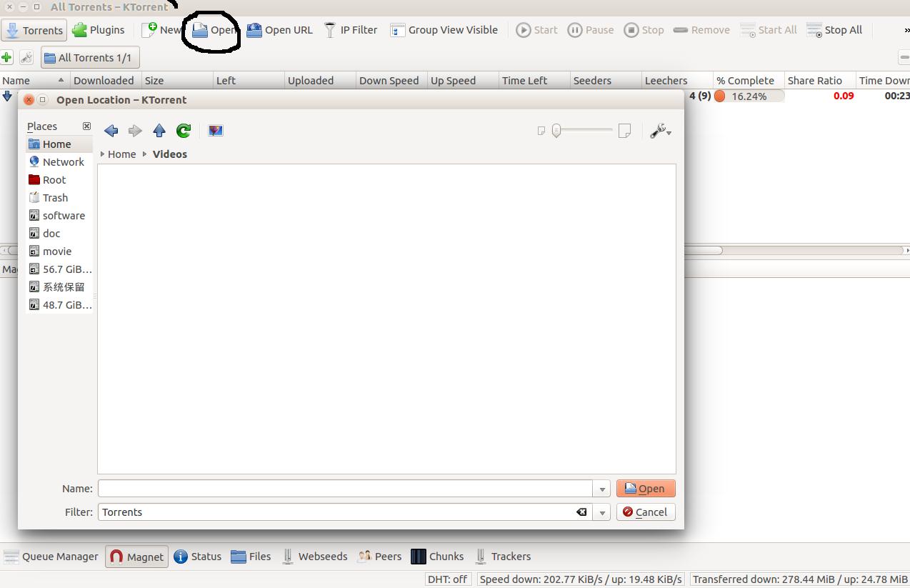Image resolution: width=910 pixels, height=588 pixels.
Task: Toggle the Torrents view button
Action: (x=34, y=30)
